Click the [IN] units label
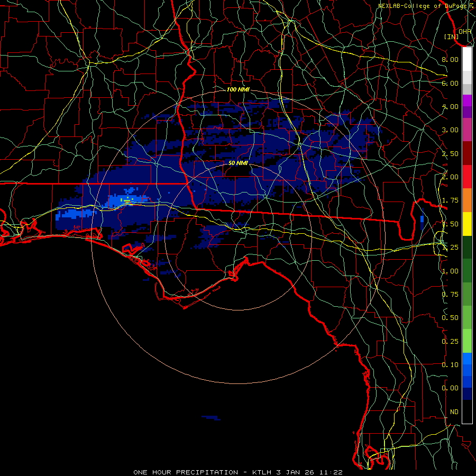 coord(452,36)
